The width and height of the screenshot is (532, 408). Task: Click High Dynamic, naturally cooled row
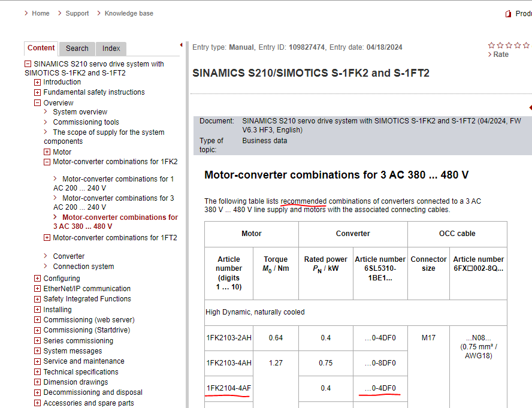(356, 312)
